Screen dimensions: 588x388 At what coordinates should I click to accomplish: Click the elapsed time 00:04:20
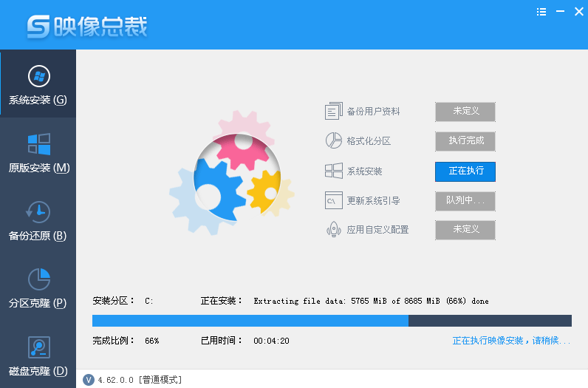[271, 341]
